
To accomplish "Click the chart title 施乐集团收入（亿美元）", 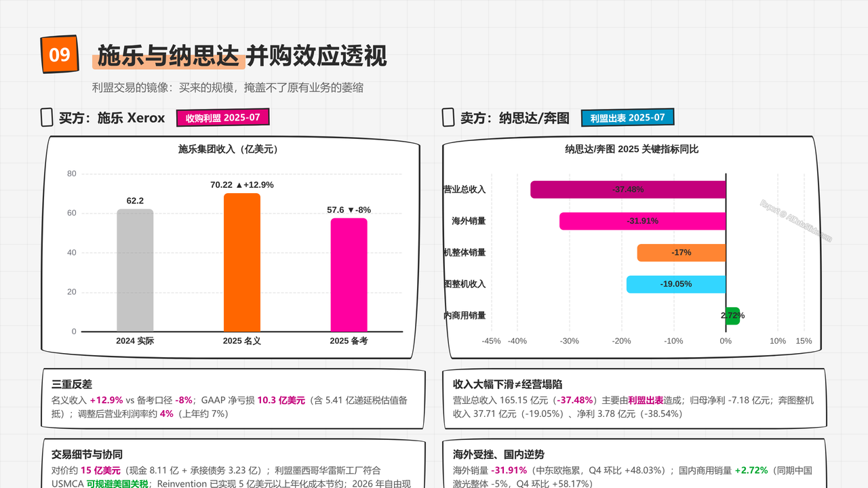I will coord(229,149).
